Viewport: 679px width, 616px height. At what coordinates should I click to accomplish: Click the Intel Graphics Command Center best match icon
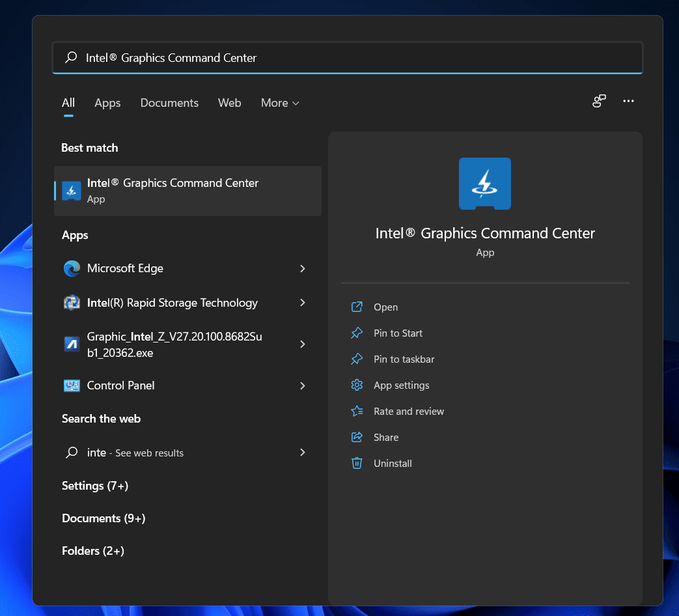click(72, 191)
